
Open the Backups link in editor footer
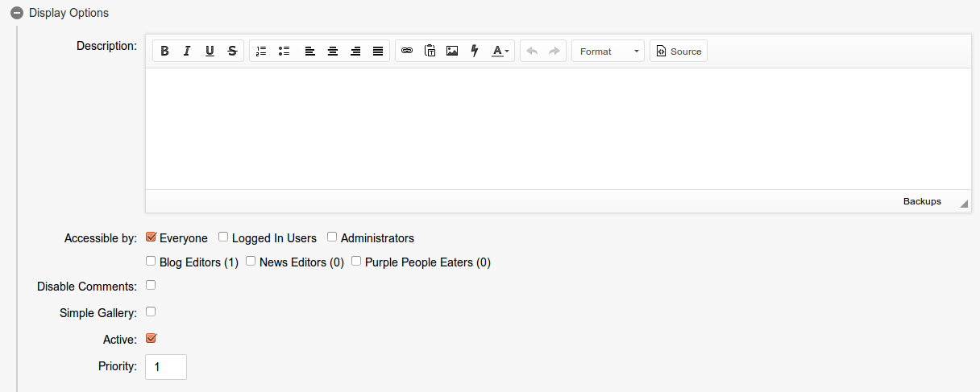click(921, 201)
